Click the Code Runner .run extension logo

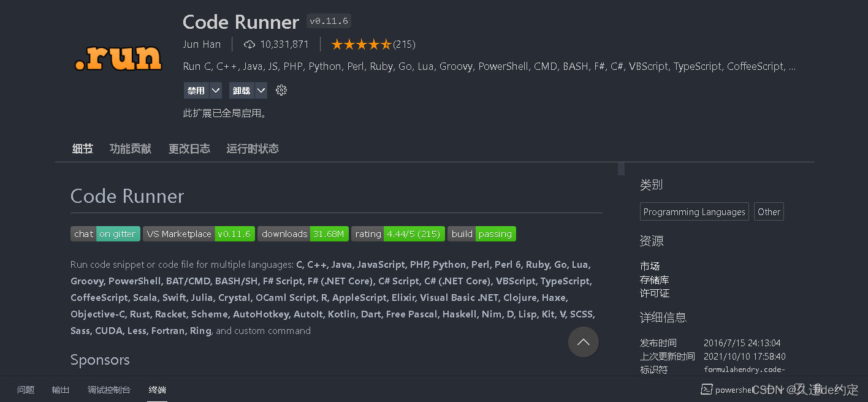coord(118,57)
